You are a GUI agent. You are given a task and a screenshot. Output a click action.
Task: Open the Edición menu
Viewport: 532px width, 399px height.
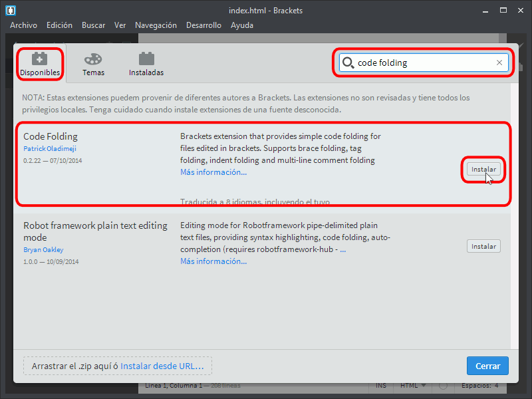(59, 25)
